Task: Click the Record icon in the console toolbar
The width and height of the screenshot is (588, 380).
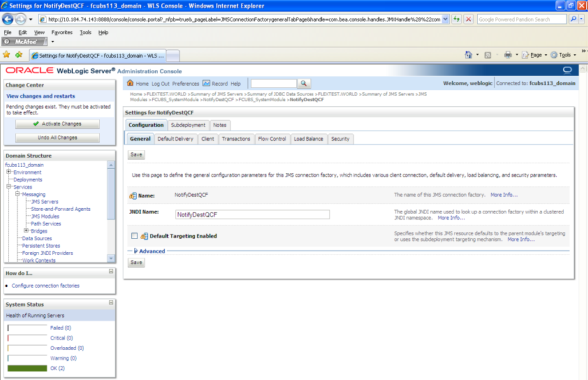Action: (206, 83)
